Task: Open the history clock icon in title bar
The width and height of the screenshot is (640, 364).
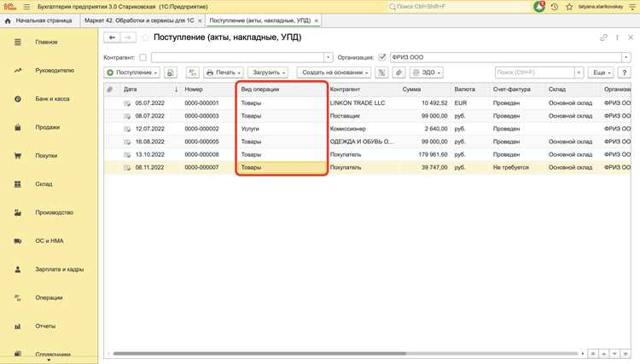Action: point(555,7)
